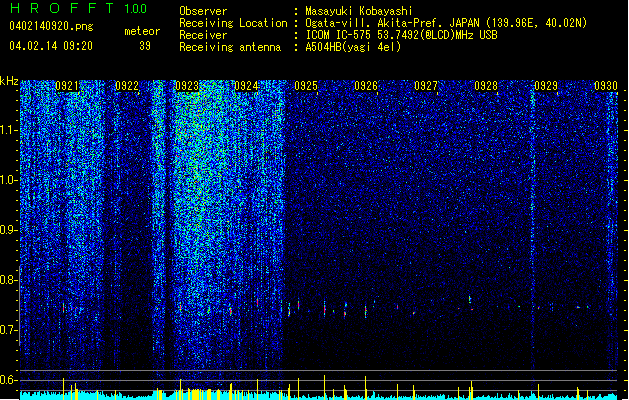Click the 0.9 frequency axis tick label
This screenshot has height=400, width=629.
(x=9, y=230)
